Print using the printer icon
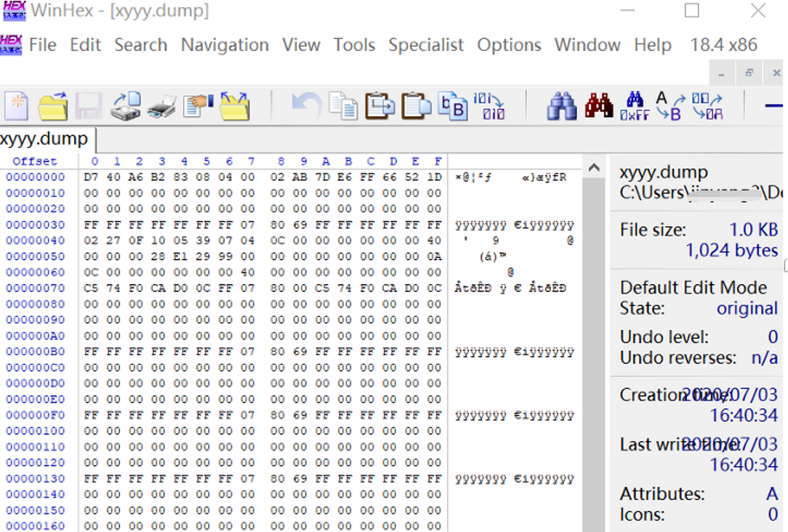The width and height of the screenshot is (788, 532). (x=162, y=107)
